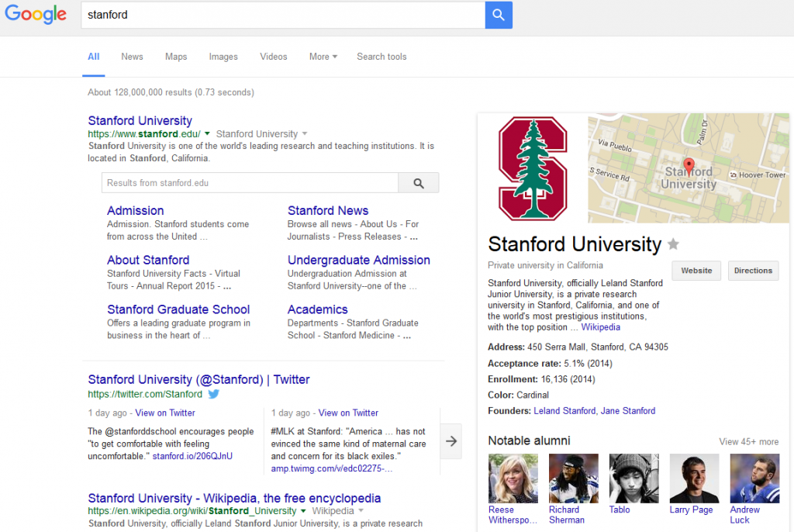
Task: Click Tablo's photo in Notable alumni
Action: (x=633, y=478)
